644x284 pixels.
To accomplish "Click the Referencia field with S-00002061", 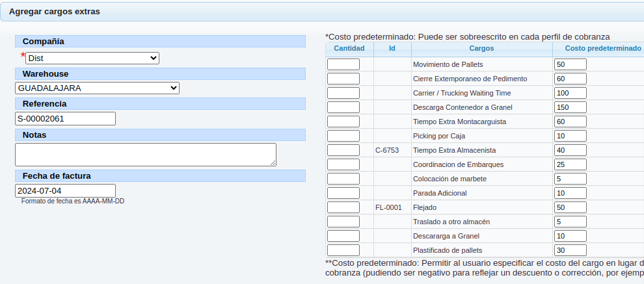I will click(x=65, y=119).
